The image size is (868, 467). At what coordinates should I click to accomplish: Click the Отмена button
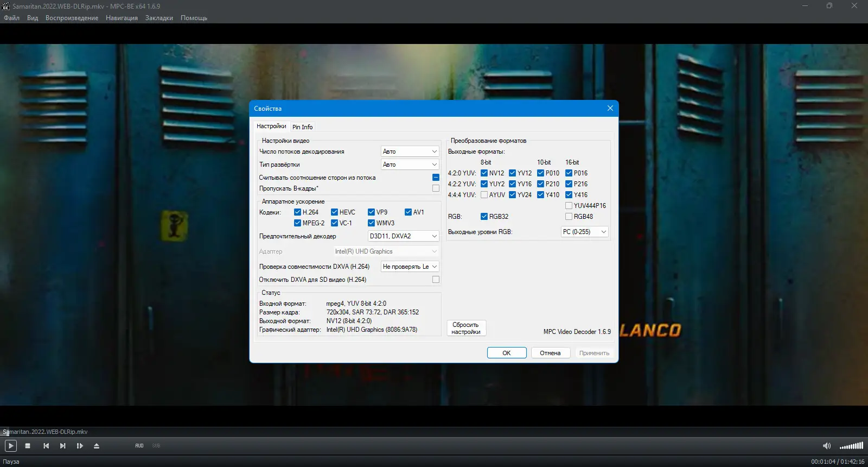550,353
